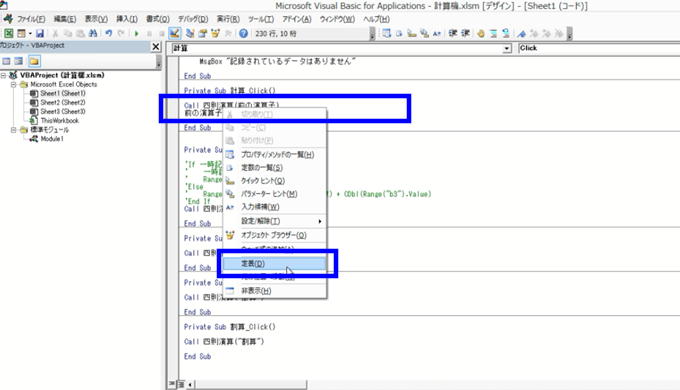Click the blue Help question mark icon
This screenshot has width=680, height=390.
pos(243,33)
